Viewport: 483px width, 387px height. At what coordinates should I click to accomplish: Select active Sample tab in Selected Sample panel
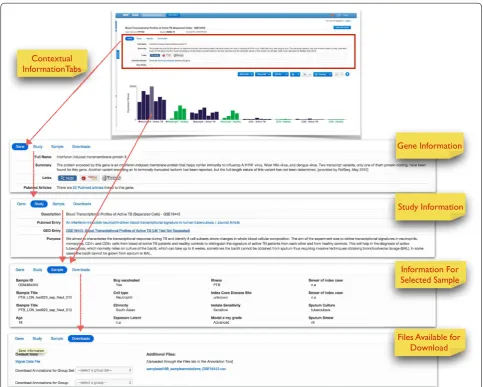click(57, 270)
